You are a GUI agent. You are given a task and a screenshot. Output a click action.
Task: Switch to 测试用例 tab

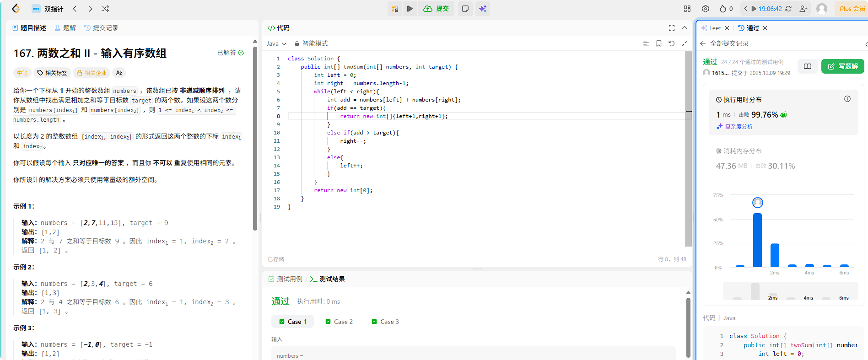[286, 279]
